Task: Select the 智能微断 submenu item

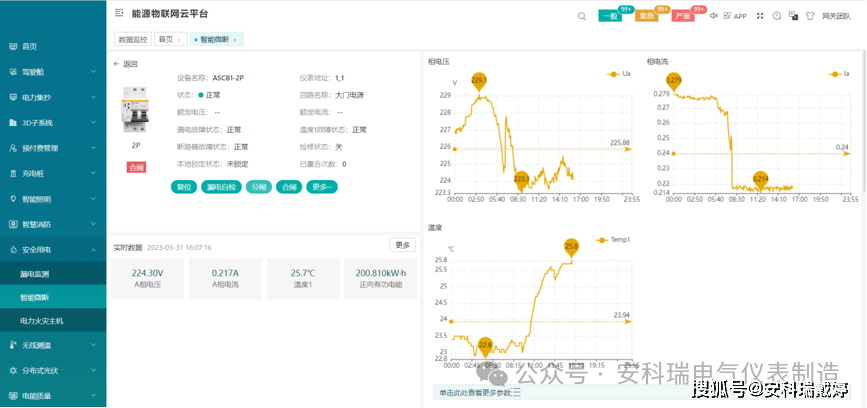Action: click(x=53, y=297)
